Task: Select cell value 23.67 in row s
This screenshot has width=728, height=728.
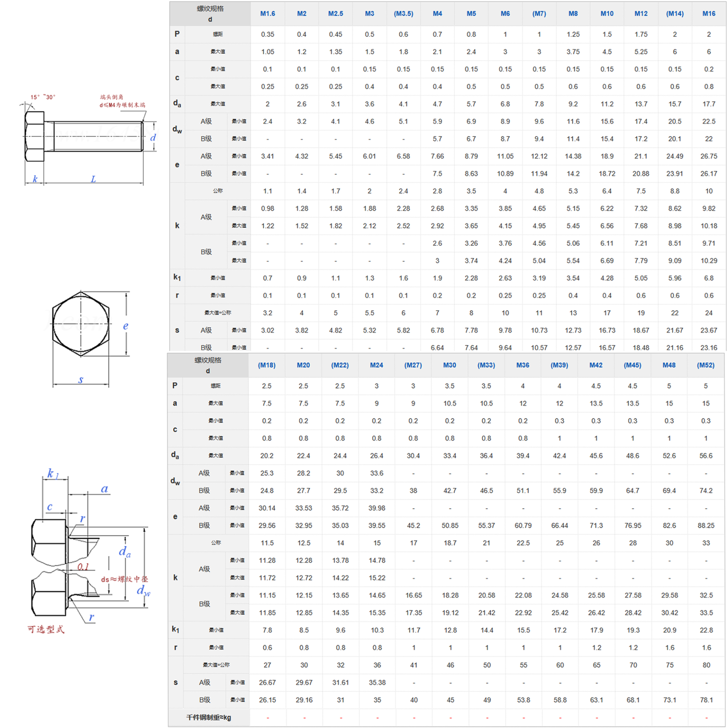Action: coord(708,330)
